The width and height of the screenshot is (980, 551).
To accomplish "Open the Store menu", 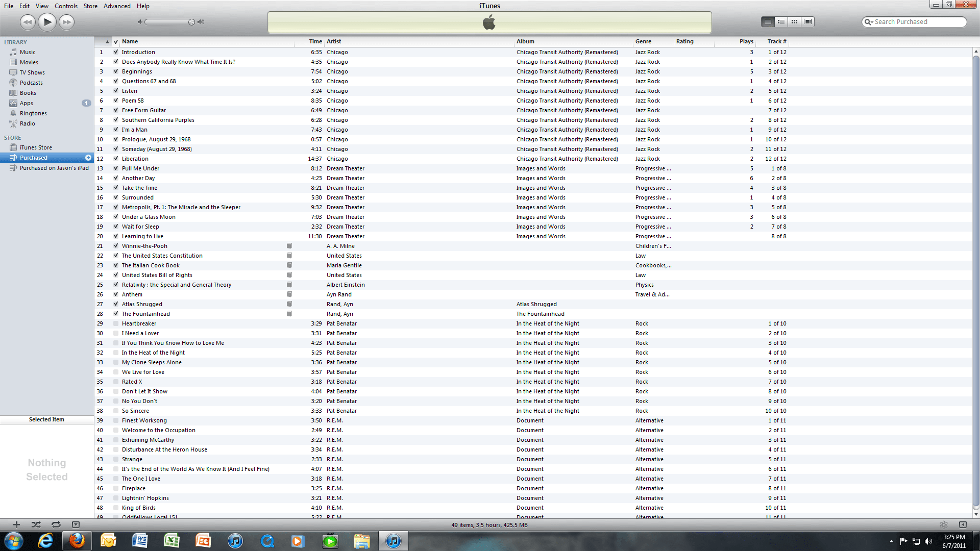I will 90,6.
